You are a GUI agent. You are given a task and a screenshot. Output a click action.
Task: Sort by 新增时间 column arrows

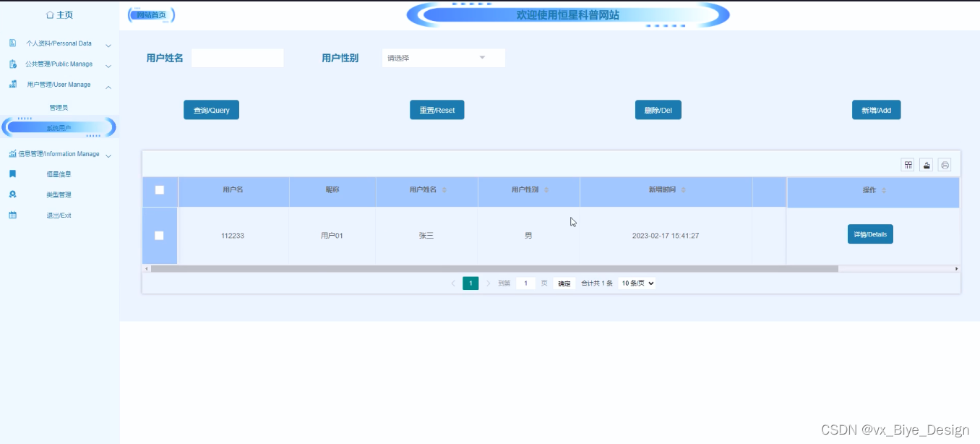point(684,190)
